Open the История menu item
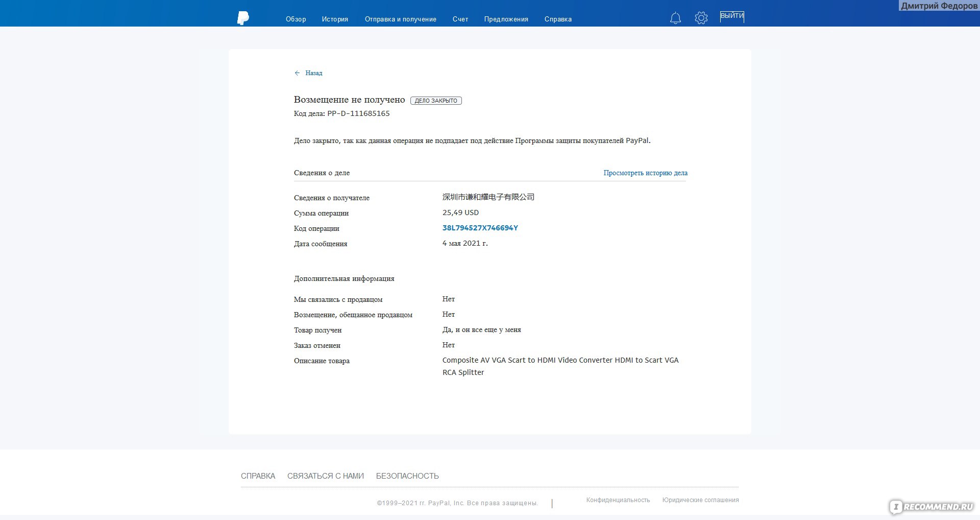980x520 pixels. [x=335, y=19]
